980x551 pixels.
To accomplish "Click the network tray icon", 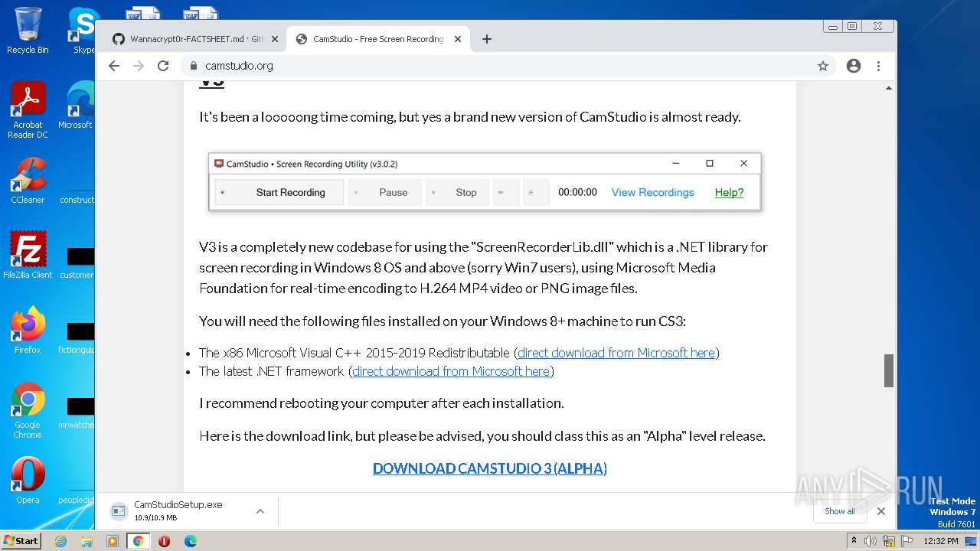I will point(889,541).
